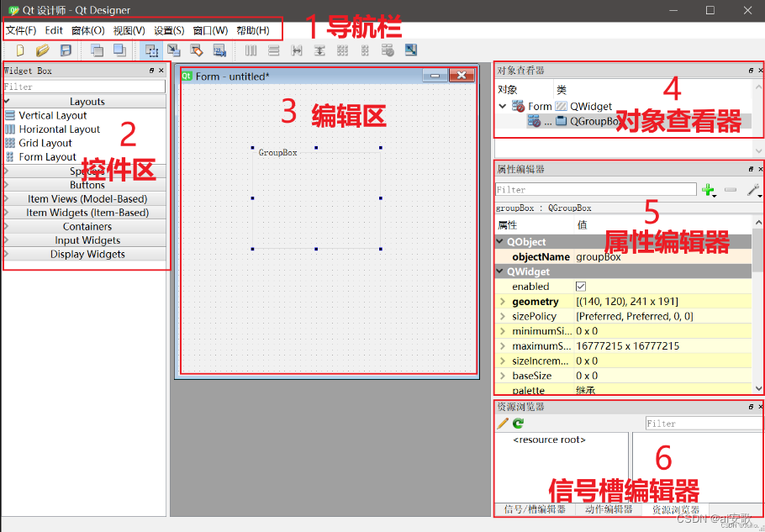Open the 文件(F) menu

[x=21, y=30]
